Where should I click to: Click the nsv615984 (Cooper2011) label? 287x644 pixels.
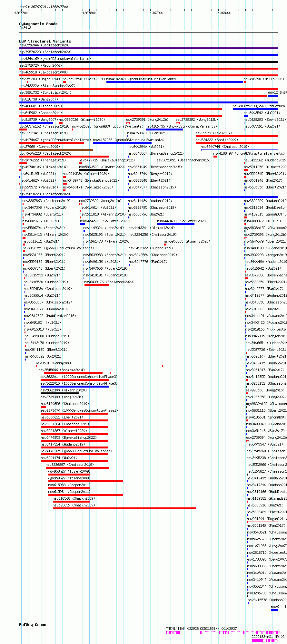click(x=70, y=492)
